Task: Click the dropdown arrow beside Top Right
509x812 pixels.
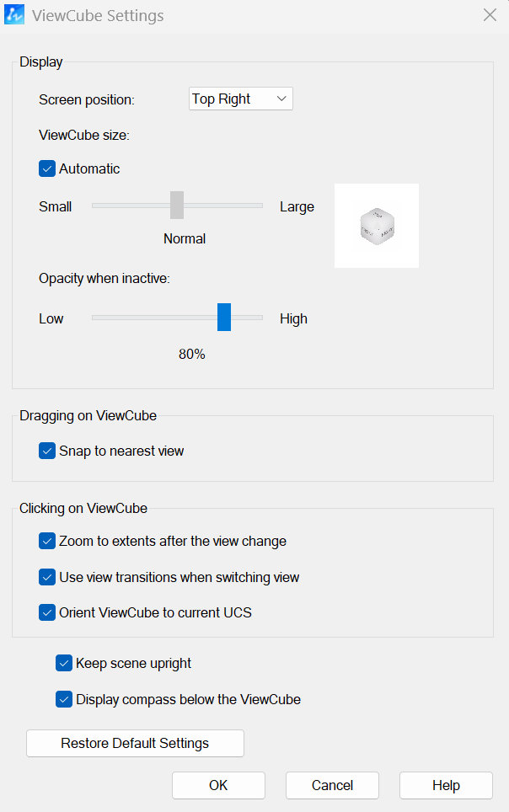Action: (281, 99)
